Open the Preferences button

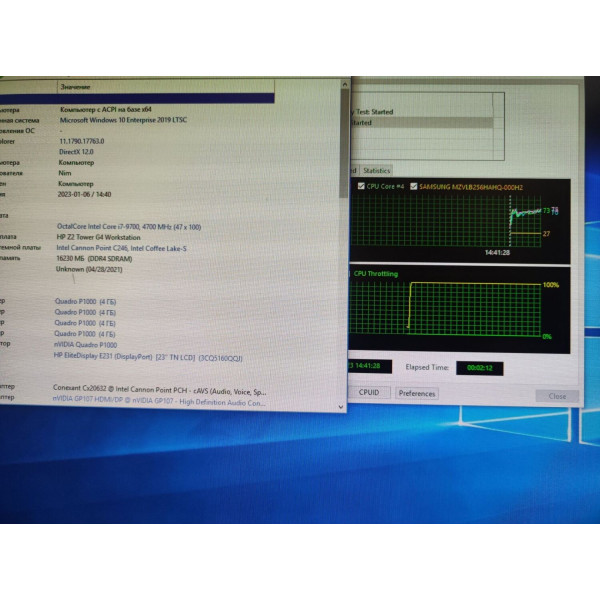(x=417, y=393)
